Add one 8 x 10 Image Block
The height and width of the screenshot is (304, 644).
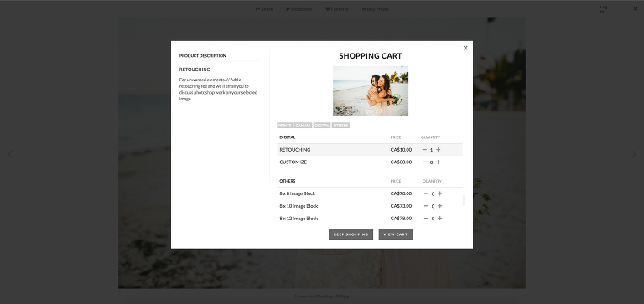(440, 205)
